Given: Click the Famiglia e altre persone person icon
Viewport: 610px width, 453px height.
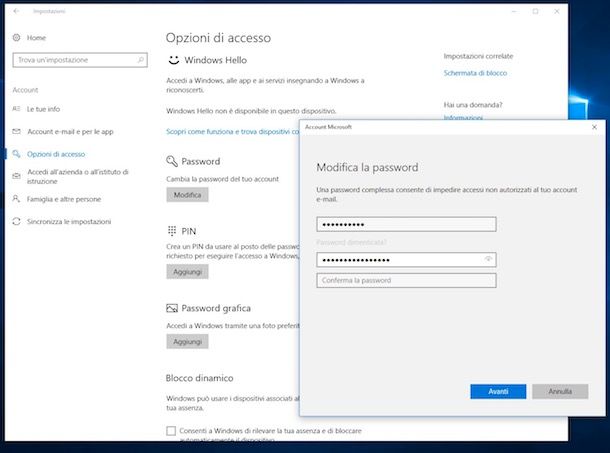Looking at the screenshot, I should tap(16, 199).
